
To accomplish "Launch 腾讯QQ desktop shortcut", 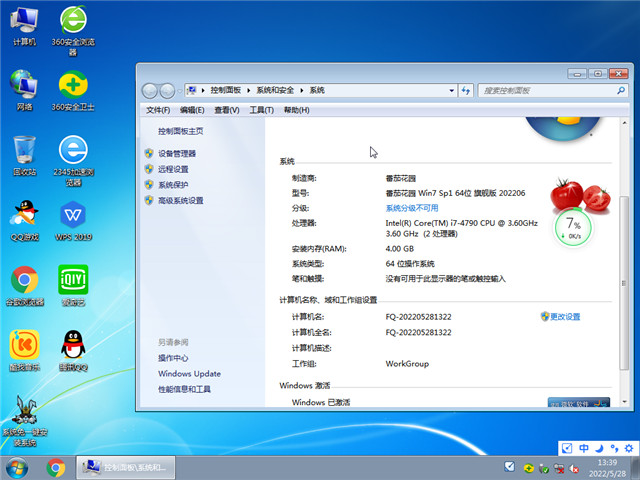I will 73,351.
